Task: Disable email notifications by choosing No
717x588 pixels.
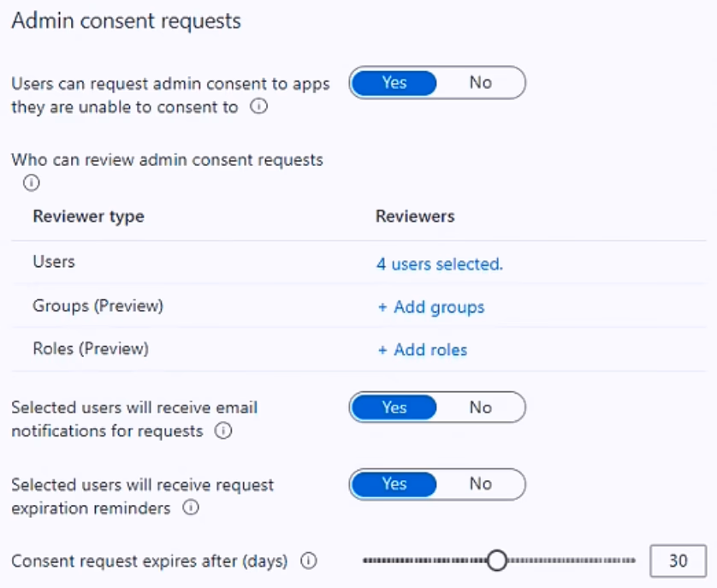Action: pyautogui.click(x=481, y=407)
